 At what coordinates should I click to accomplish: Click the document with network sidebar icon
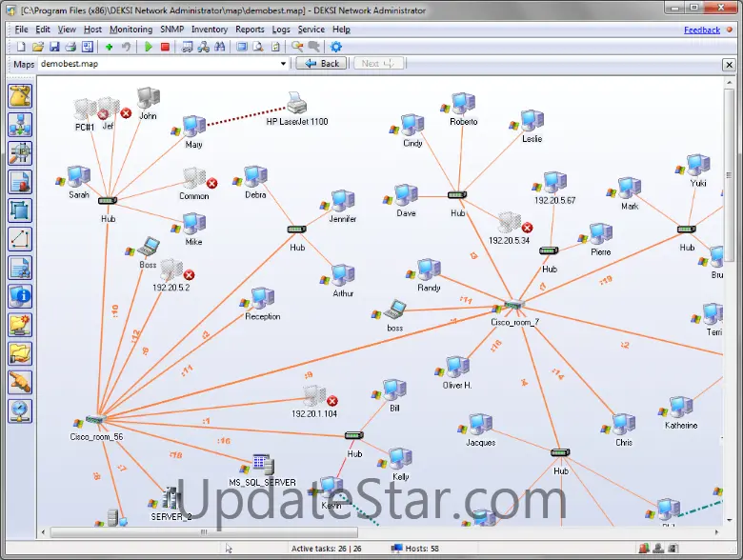click(x=20, y=268)
